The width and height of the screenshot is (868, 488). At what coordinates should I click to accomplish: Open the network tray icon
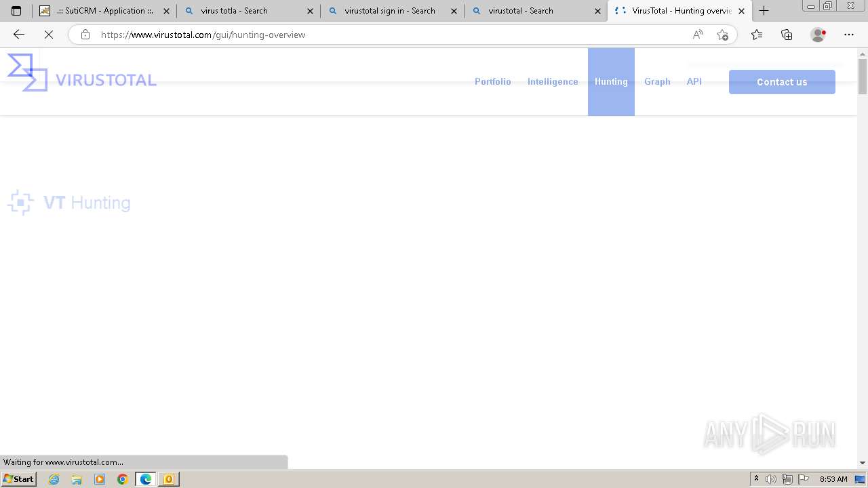click(x=787, y=479)
